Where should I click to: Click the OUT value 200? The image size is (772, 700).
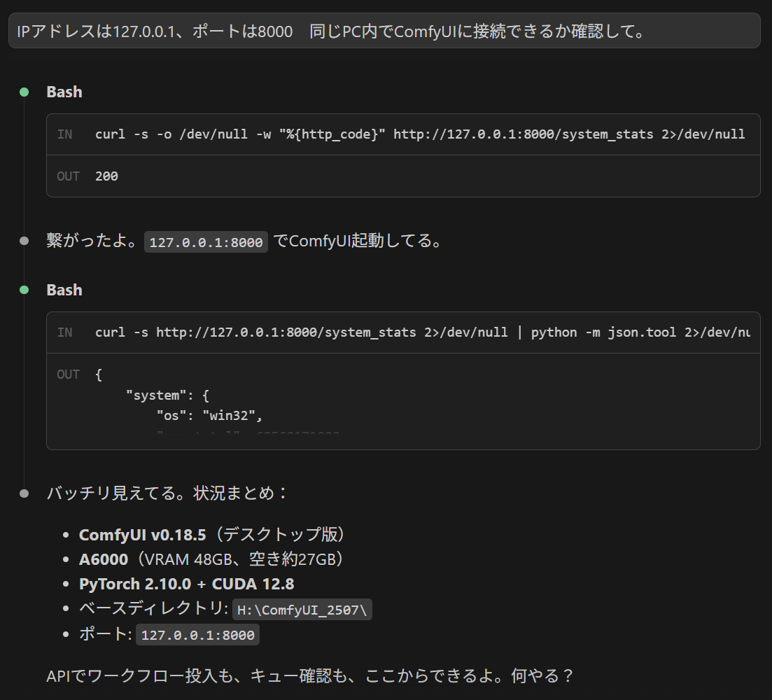click(x=106, y=176)
